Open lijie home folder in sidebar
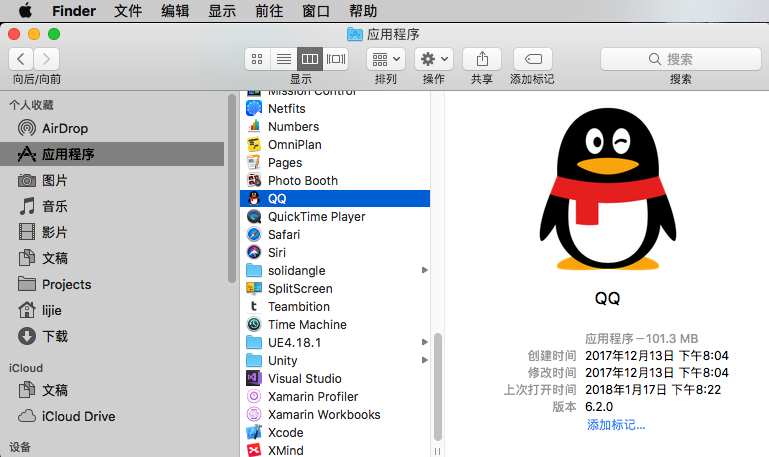Image resolution: width=769 pixels, height=457 pixels. (x=112, y=310)
